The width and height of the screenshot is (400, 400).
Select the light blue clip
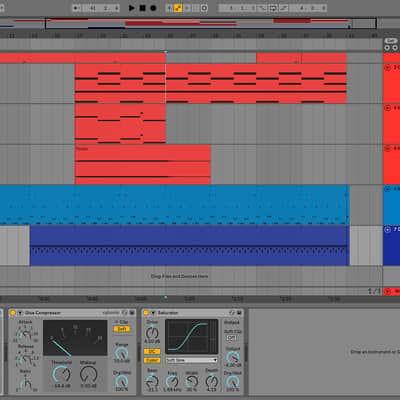(174, 205)
